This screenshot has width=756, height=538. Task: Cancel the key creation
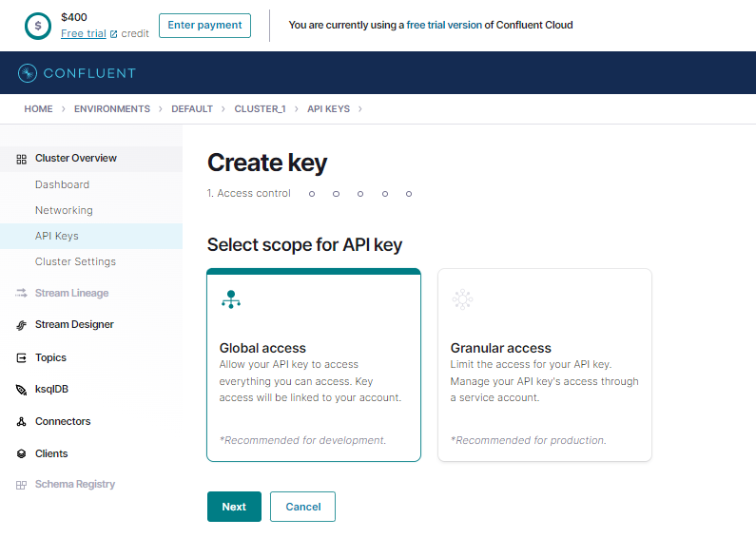point(302,507)
